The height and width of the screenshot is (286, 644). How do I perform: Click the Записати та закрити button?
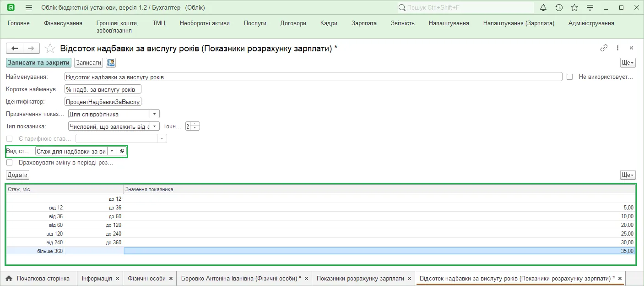pos(39,63)
